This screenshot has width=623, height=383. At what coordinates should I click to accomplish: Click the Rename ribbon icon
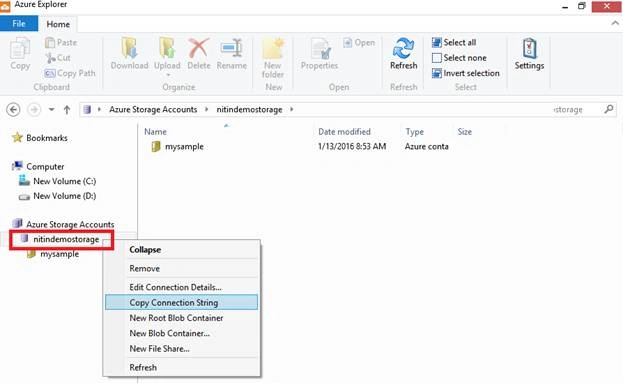click(x=232, y=54)
